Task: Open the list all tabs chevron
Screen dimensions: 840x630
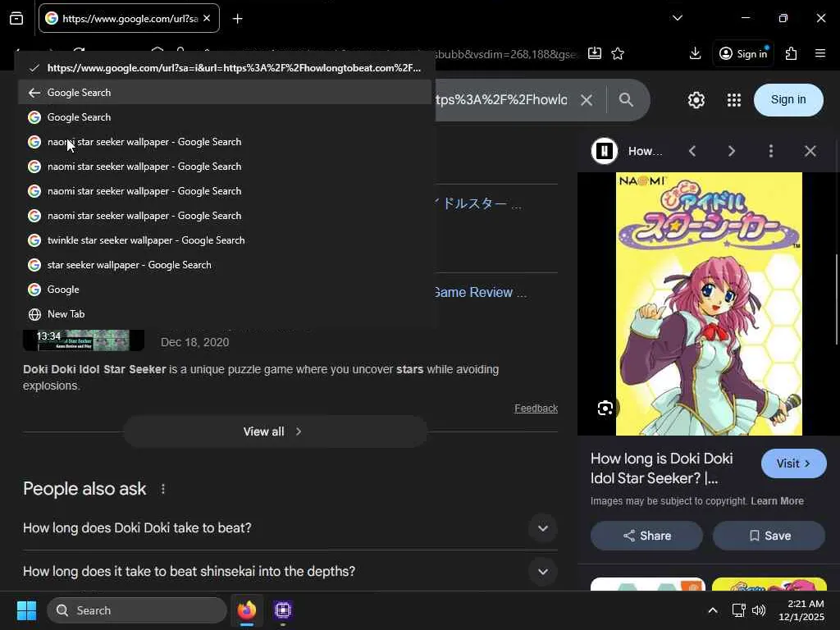Action: [x=677, y=18]
